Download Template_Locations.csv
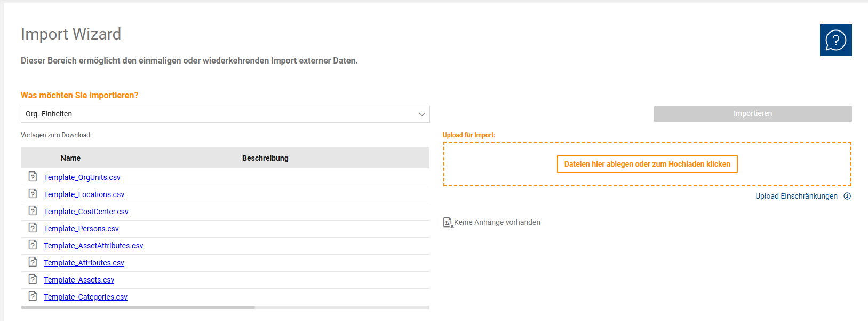 coord(84,194)
